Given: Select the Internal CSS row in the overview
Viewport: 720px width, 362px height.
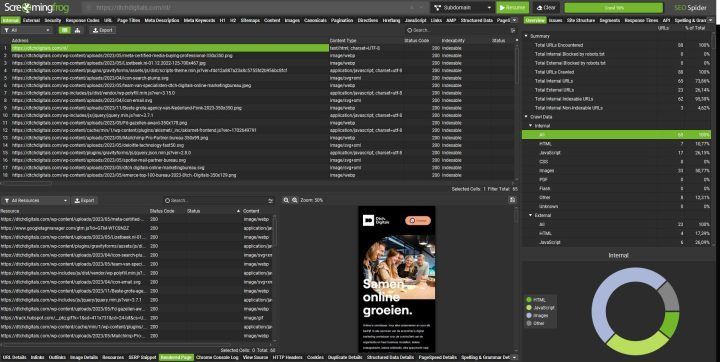Looking at the screenshot, I should (x=616, y=162).
